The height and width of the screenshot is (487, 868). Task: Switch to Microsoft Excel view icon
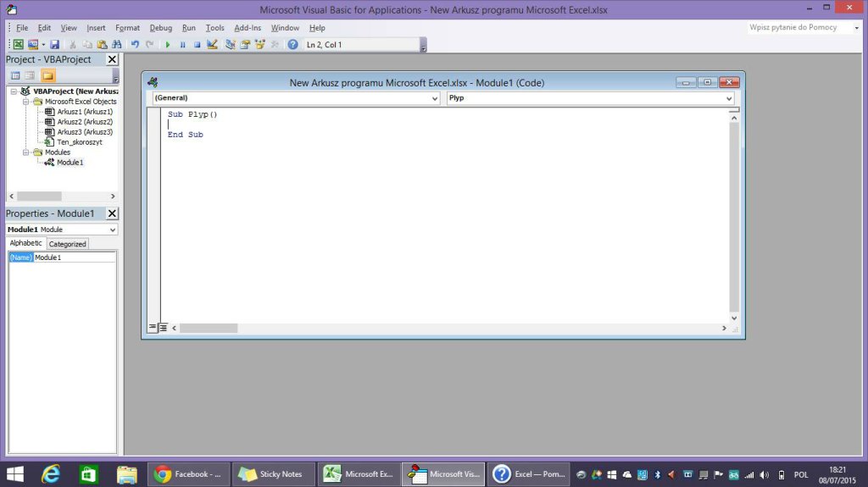click(x=19, y=44)
